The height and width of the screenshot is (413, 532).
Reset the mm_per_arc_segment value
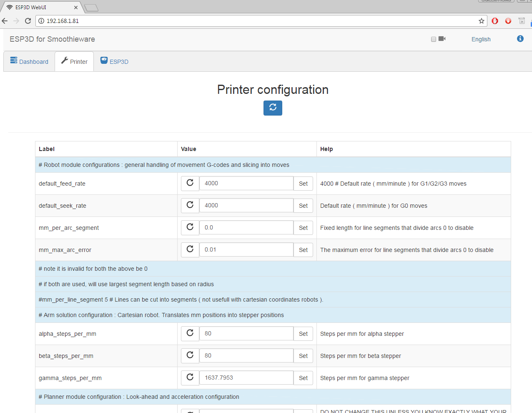190,227
